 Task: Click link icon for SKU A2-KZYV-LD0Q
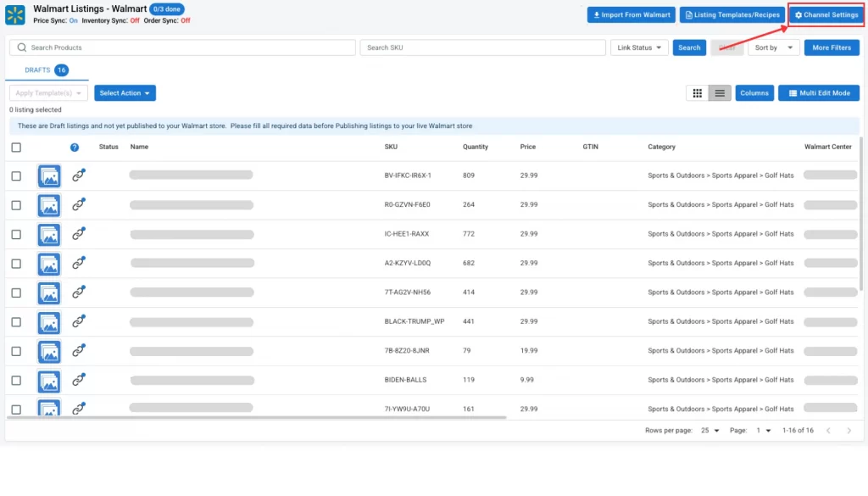pyautogui.click(x=79, y=263)
